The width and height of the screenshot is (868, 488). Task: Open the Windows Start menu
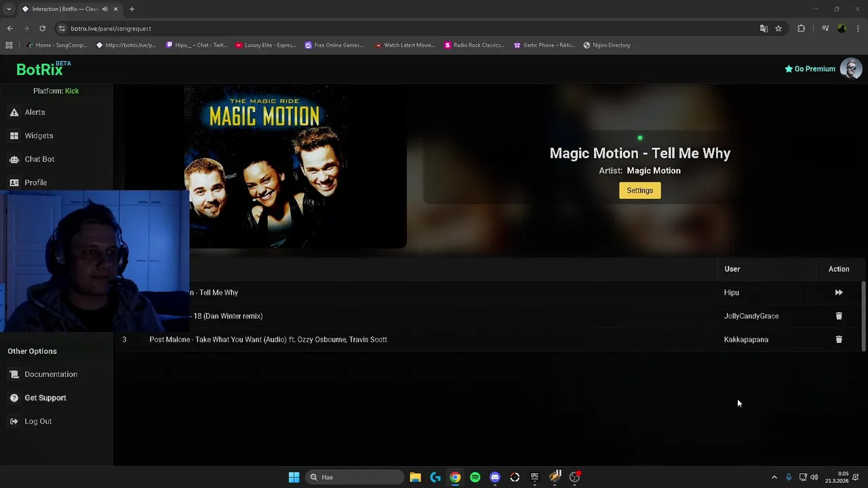[x=294, y=477]
